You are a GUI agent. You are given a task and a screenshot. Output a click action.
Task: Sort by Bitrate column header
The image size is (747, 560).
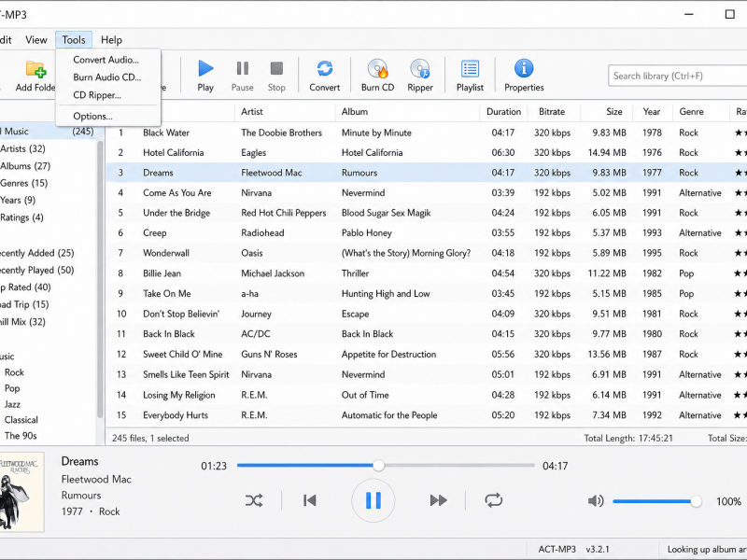tap(552, 112)
